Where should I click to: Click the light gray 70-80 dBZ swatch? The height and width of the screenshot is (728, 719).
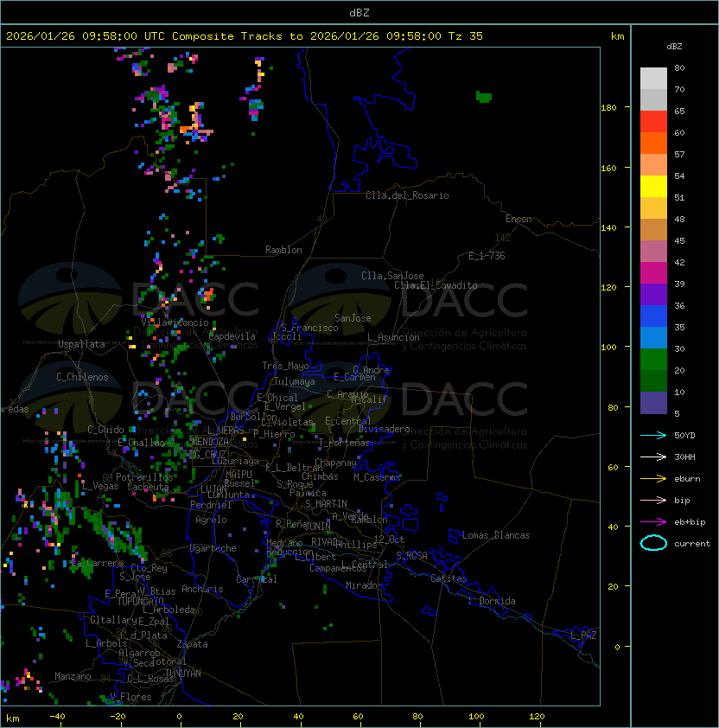click(x=653, y=79)
